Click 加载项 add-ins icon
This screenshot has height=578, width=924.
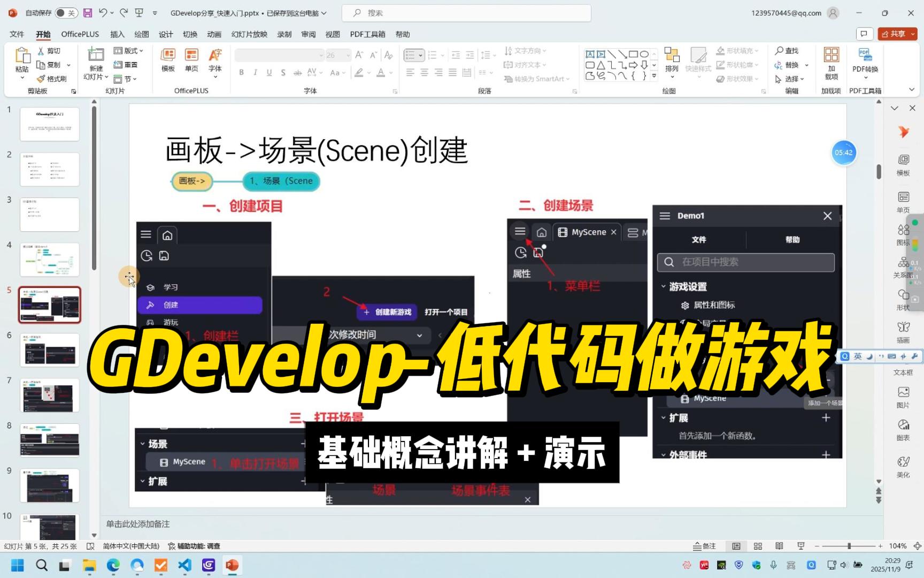pos(831,55)
